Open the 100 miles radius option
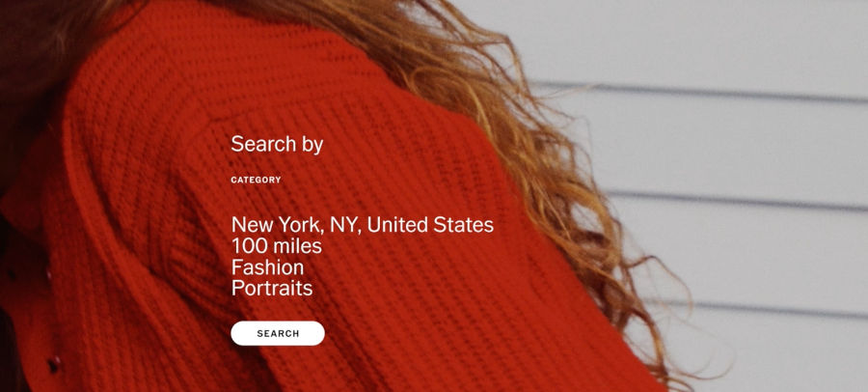 276,245
